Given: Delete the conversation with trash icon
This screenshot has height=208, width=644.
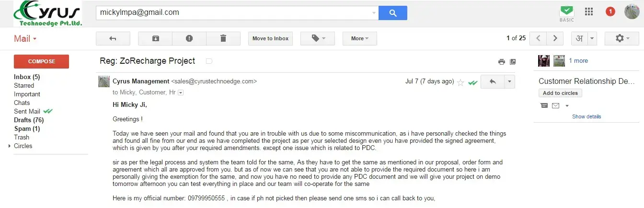Looking at the screenshot, I should [223, 38].
